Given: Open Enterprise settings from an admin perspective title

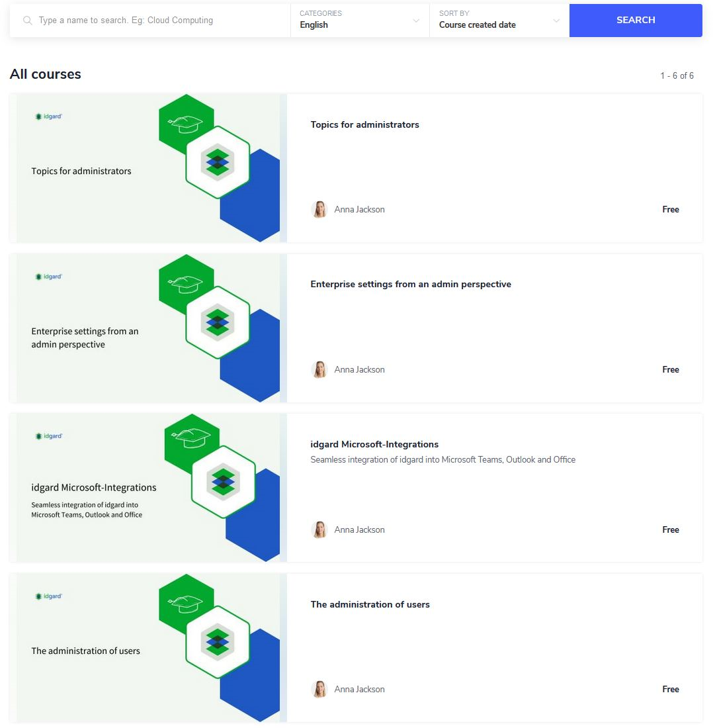Looking at the screenshot, I should click(x=411, y=284).
